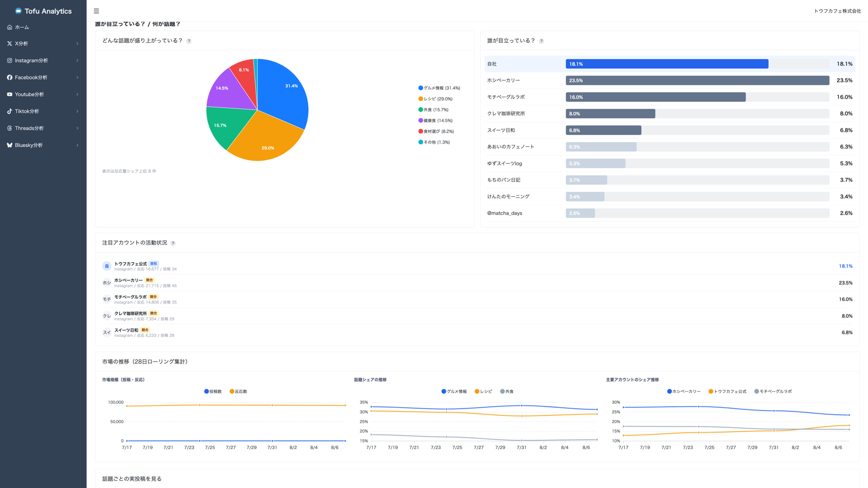868x488 pixels.
Task: Open X分析 menu item
Action: click(43, 43)
